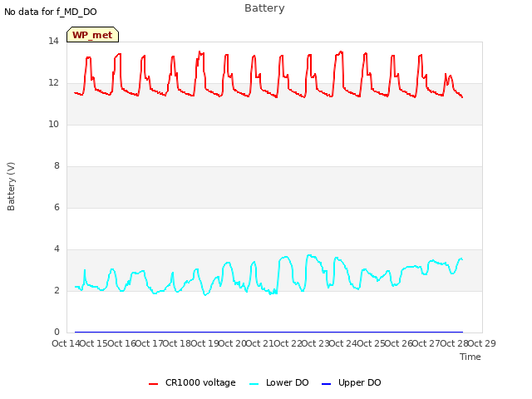Click the y-axis value 14
Image resolution: width=532 pixels, height=399 pixels.
click(x=53, y=42)
